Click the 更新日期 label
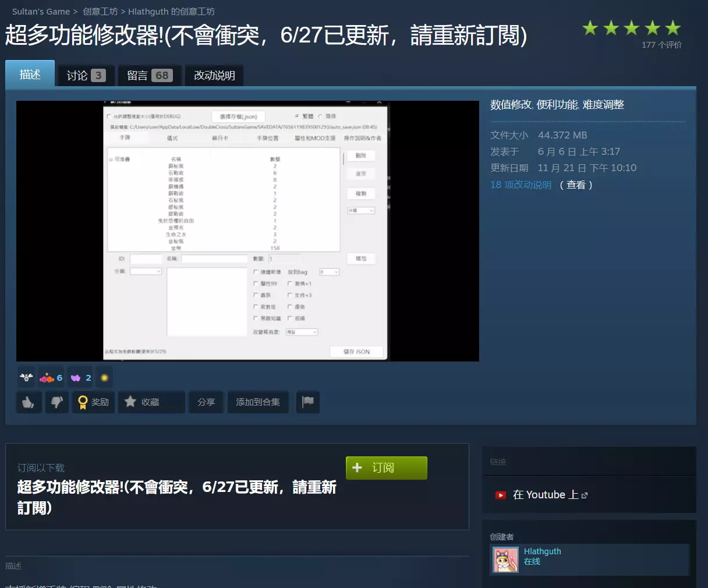The height and width of the screenshot is (588, 708). click(509, 168)
